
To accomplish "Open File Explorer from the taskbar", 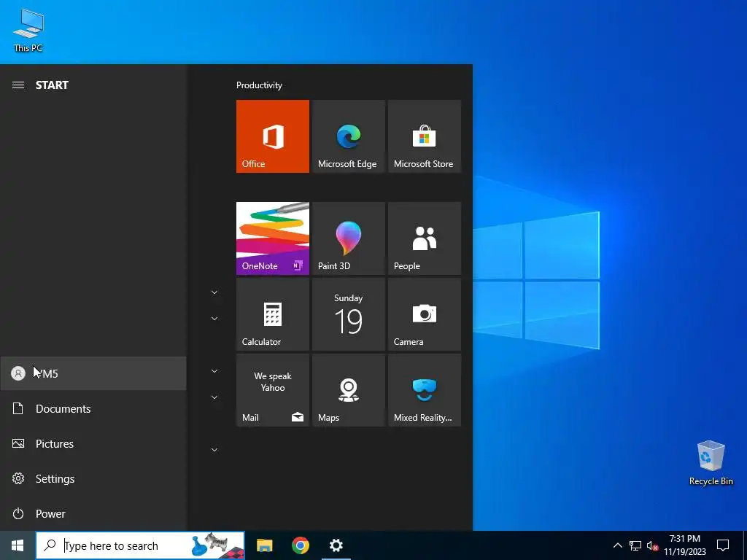I will tap(264, 545).
